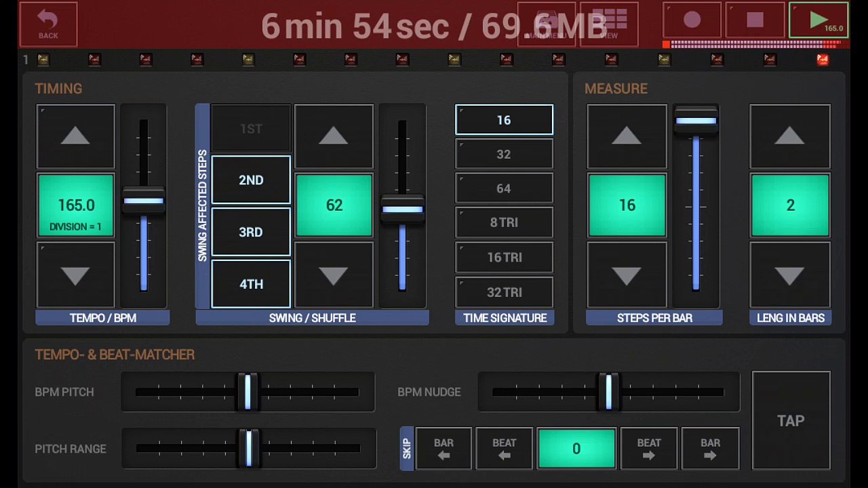
Task: Raise swing amount with the up arrow
Action: [x=334, y=136]
